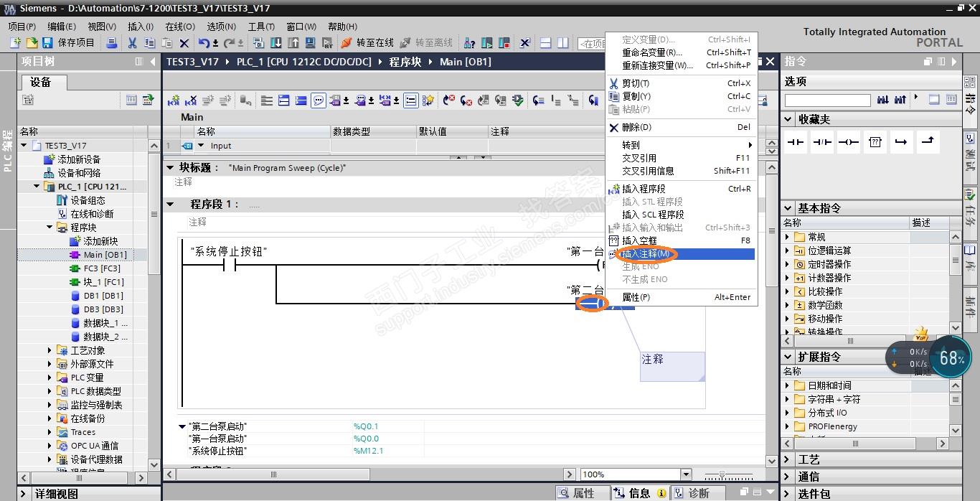Collapse 收藏夹 favorites section

[x=789, y=119]
